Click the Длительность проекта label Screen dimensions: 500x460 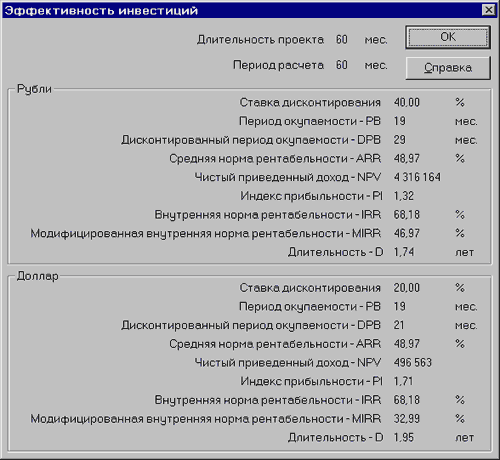[260, 40]
